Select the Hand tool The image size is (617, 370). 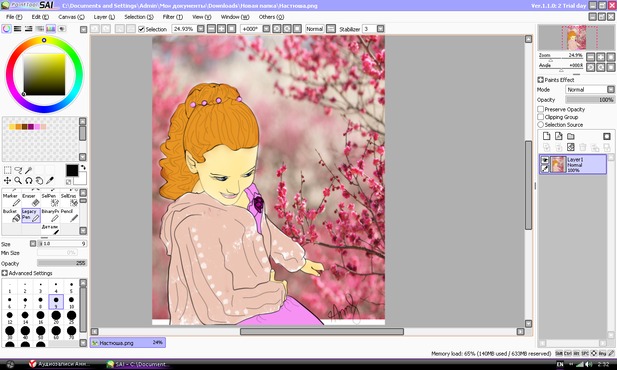pos(39,180)
